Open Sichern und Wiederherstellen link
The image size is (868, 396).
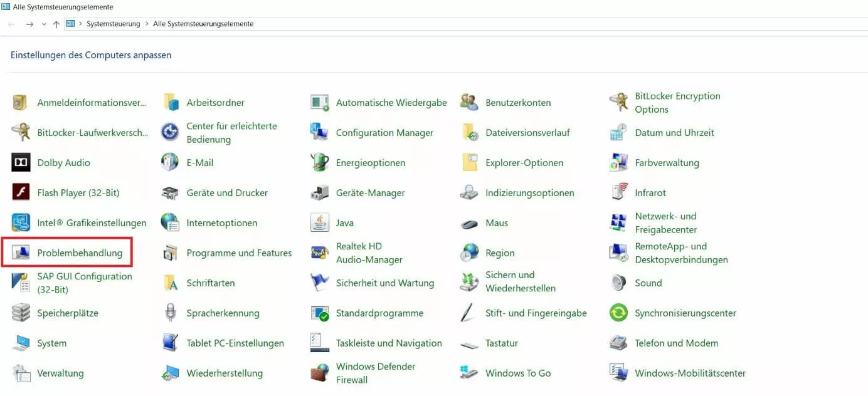(x=521, y=282)
